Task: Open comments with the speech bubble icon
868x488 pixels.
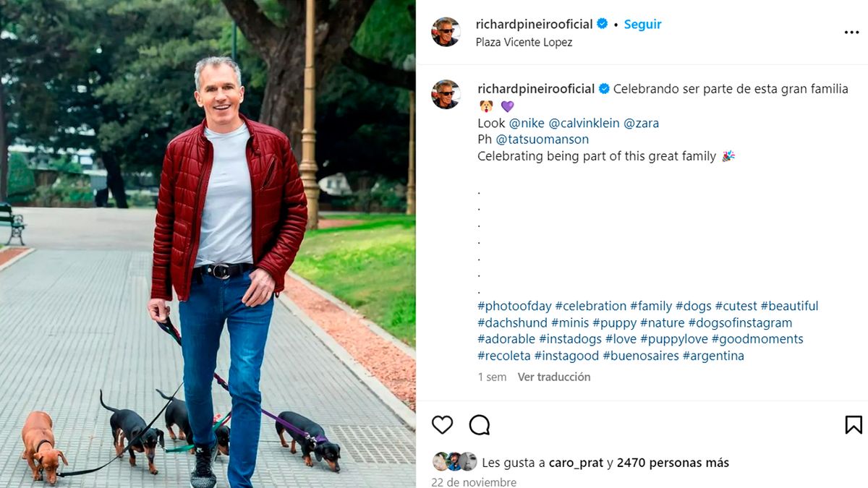Action: (480, 424)
